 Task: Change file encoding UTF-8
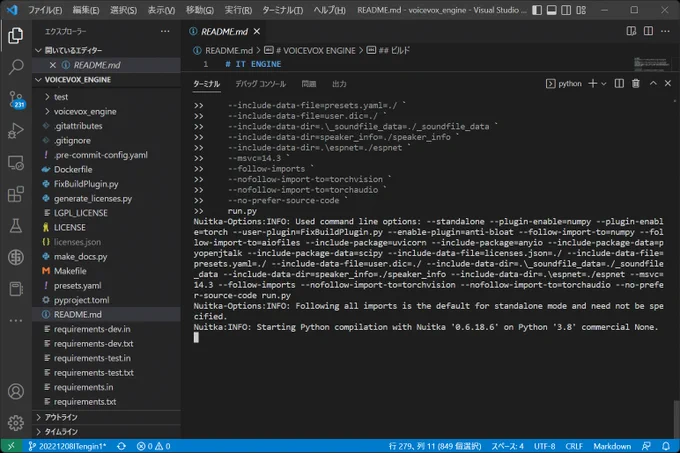[544, 446]
